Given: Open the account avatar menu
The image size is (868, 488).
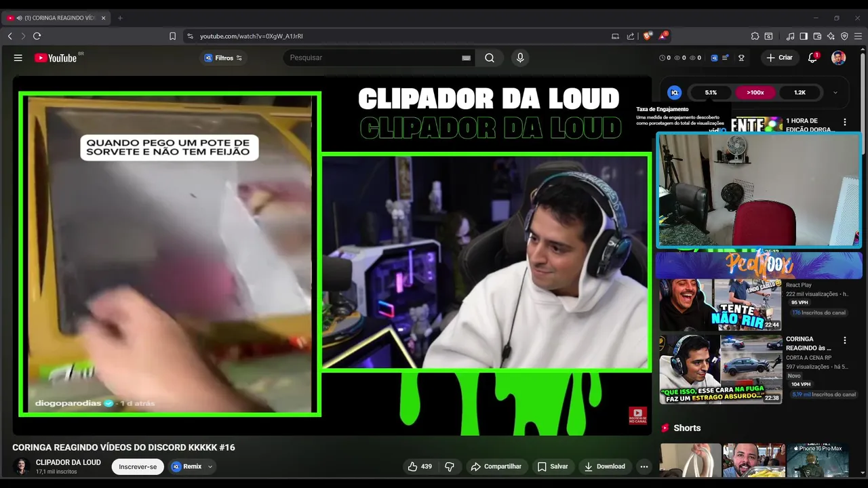Looking at the screenshot, I should point(839,58).
